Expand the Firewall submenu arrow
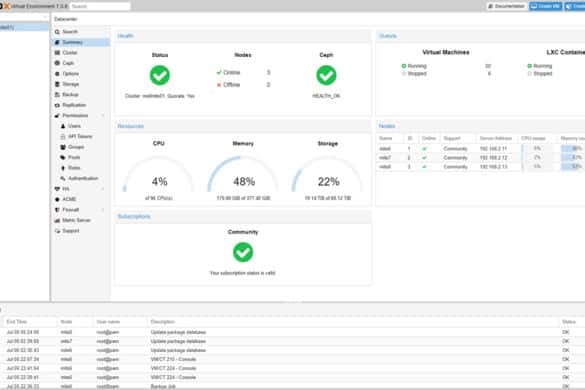This screenshot has height=390, width=585. point(103,210)
